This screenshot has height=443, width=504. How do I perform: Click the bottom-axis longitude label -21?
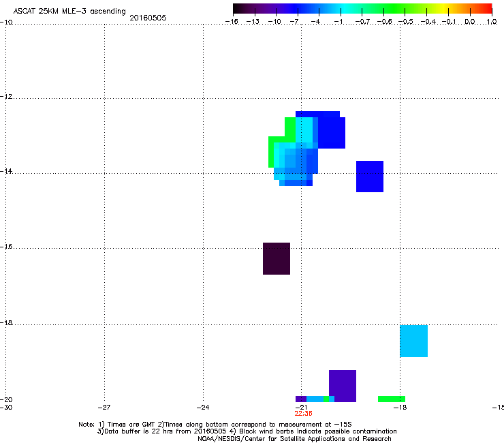point(301,408)
